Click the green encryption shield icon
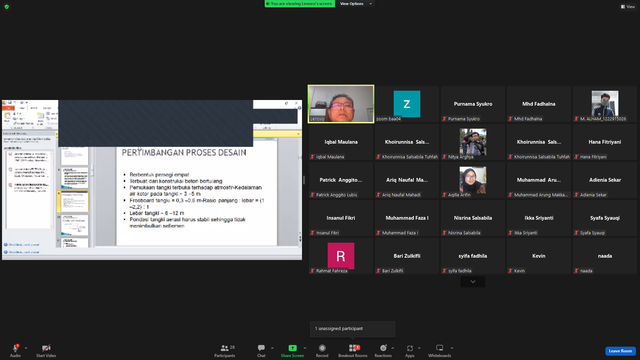The height and width of the screenshot is (360, 640). [x=7, y=7]
